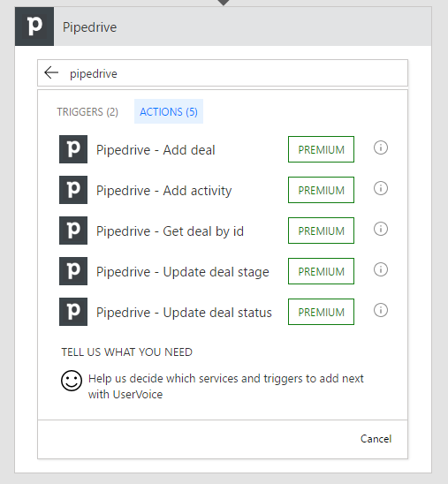Viewport: 448px width, 484px height.
Task: Switch to the Triggers (2) tab
Action: (87, 112)
